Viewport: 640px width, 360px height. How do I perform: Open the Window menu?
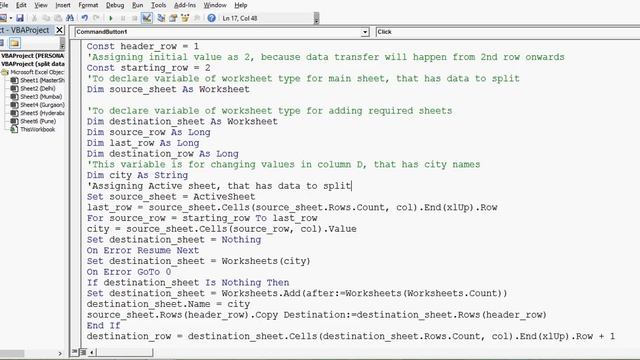pos(215,5)
